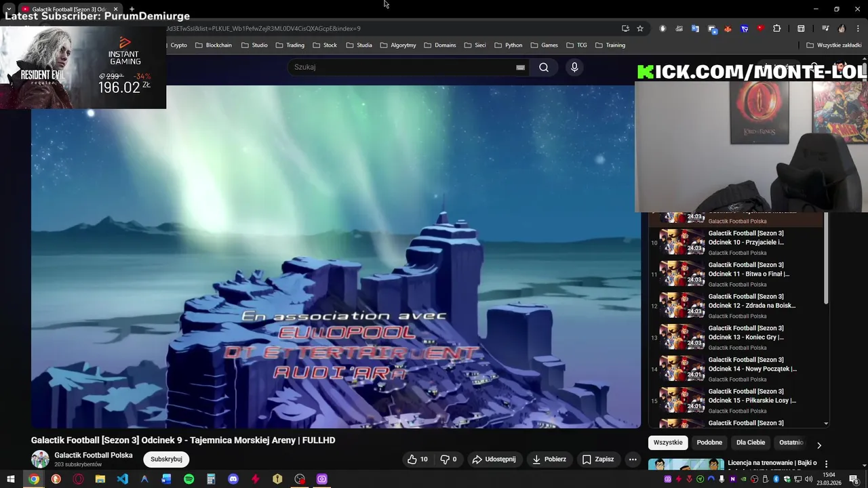868x488 pixels.
Task: Play Odcinek 14 - Nowy Początek playlist video
Action: click(x=737, y=369)
